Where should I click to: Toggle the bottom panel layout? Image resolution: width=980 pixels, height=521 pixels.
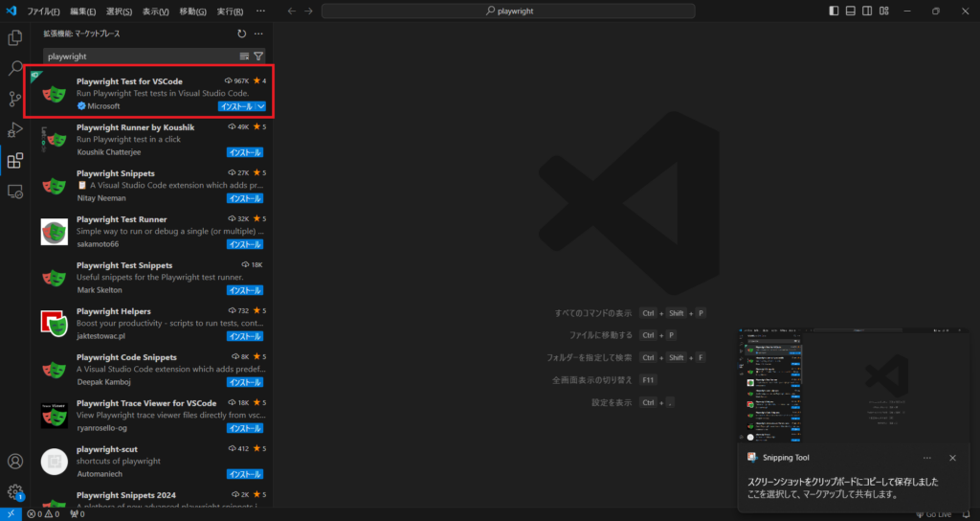[850, 11]
